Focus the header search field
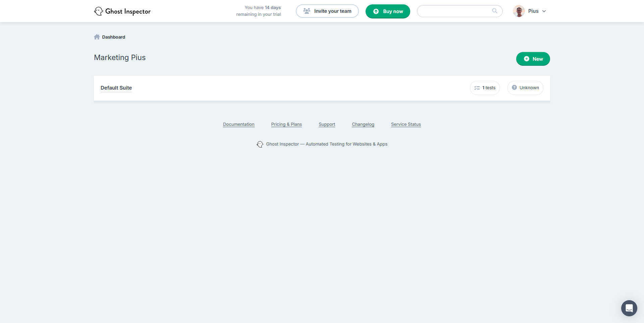The image size is (644, 323). click(x=454, y=11)
